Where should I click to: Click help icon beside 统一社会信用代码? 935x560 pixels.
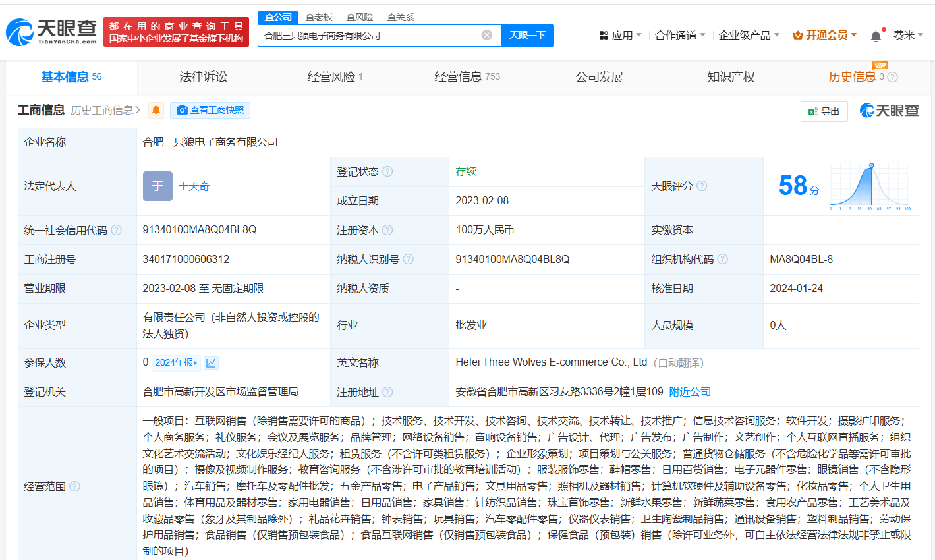click(x=117, y=230)
